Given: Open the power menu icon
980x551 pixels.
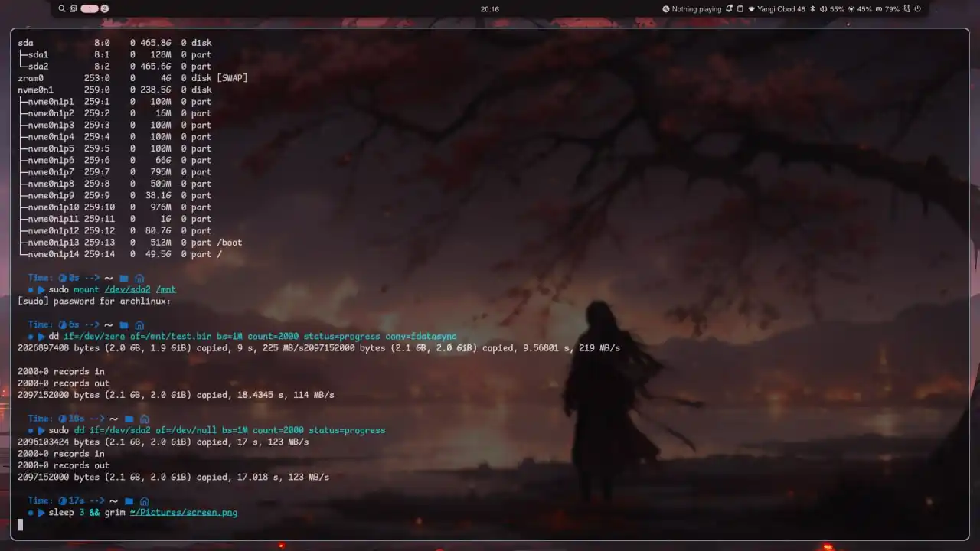Looking at the screenshot, I should click(x=918, y=9).
